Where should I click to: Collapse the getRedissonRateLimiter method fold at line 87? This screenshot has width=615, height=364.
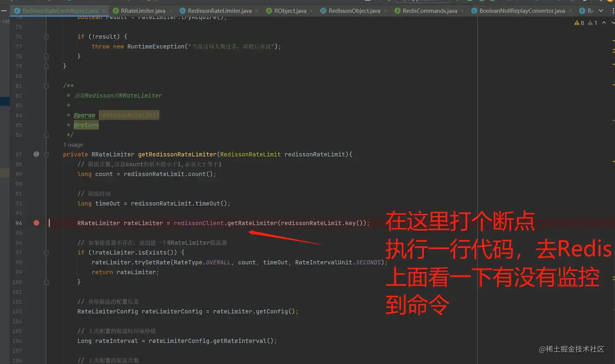(x=46, y=154)
